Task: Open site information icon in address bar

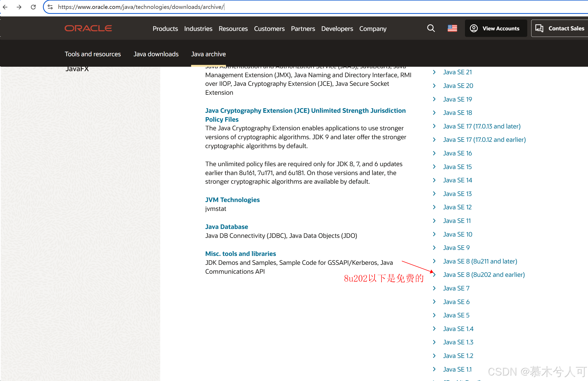Action: point(50,7)
